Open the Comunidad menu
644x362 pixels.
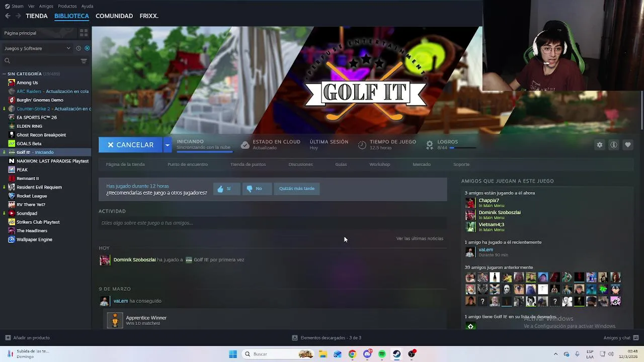(x=114, y=16)
